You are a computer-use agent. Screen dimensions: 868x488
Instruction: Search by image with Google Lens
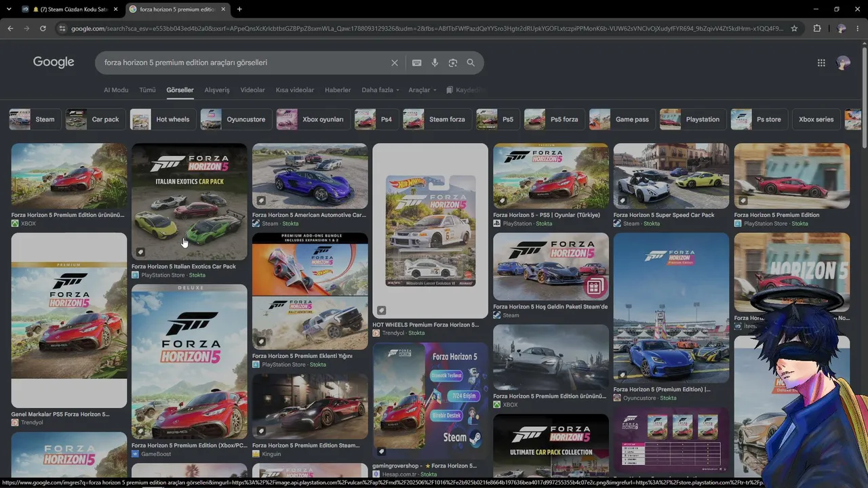coord(453,62)
